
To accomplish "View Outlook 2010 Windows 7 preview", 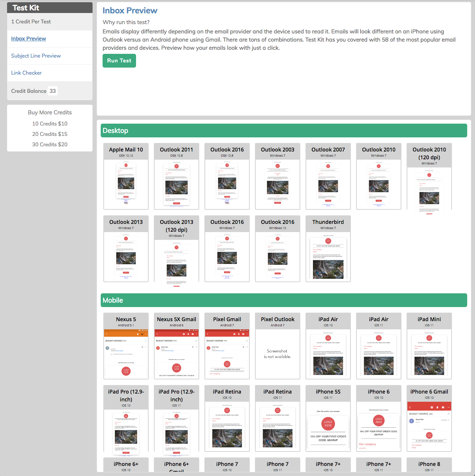I will tap(379, 176).
